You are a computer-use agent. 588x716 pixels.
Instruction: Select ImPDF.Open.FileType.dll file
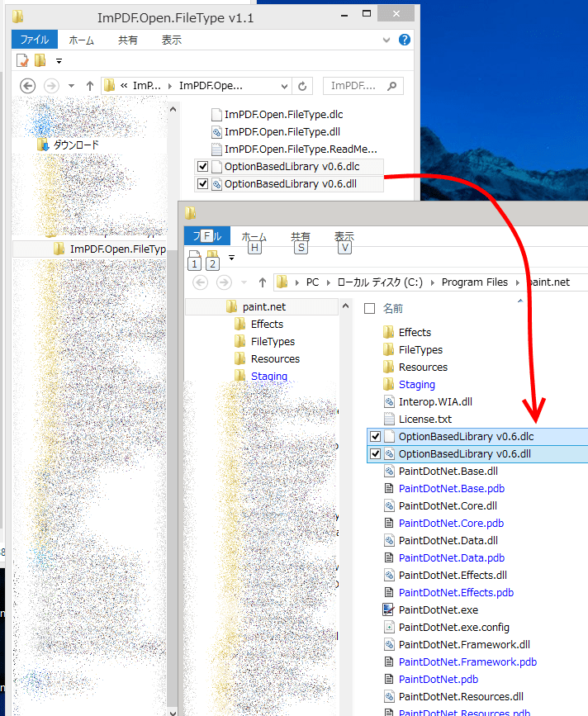[282, 132]
